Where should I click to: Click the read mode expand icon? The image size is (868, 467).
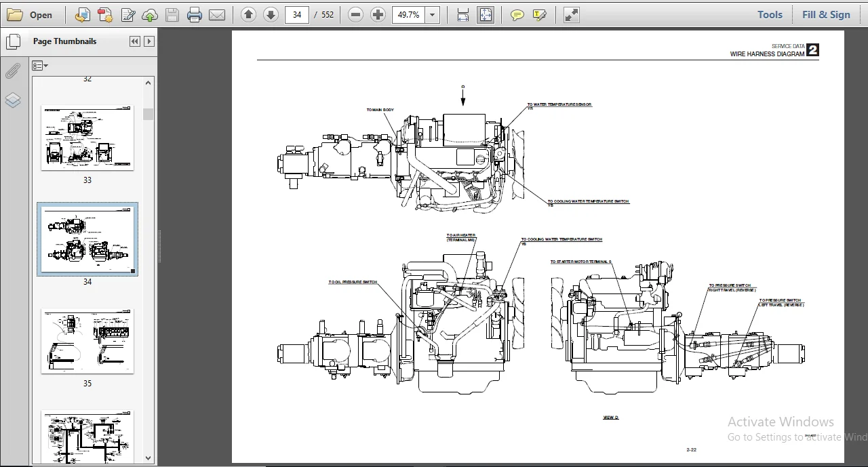point(572,14)
